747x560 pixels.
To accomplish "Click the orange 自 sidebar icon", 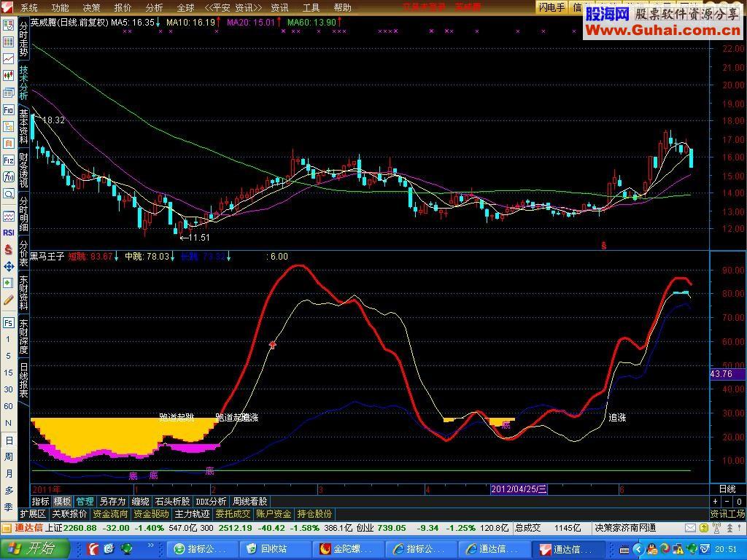I will point(9,143).
